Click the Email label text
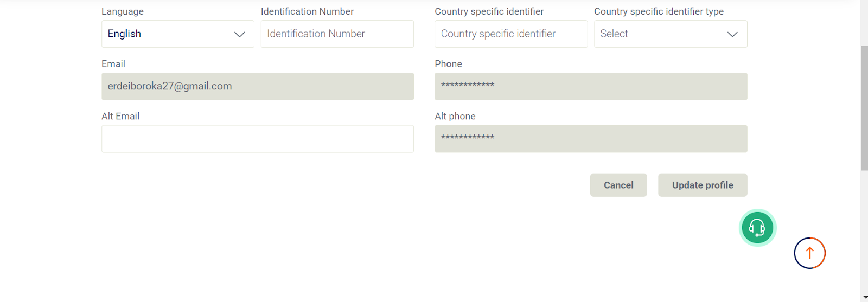Viewport: 868px width, 302px height. click(x=113, y=64)
